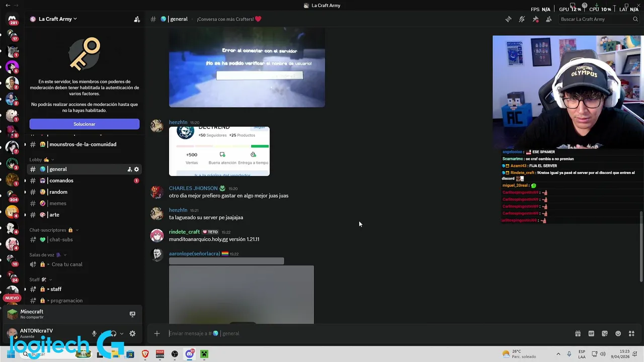Screen dimensions: 644x362
Task: Click the plus attachment button
Action: point(157,333)
